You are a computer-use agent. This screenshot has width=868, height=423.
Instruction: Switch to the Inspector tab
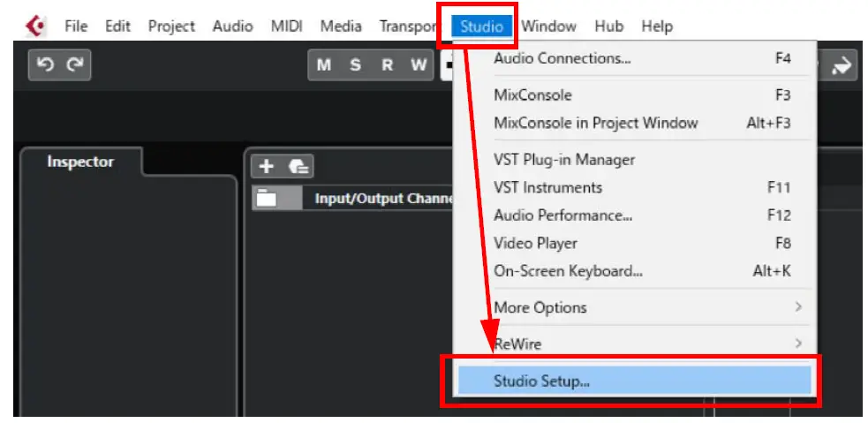tap(80, 162)
